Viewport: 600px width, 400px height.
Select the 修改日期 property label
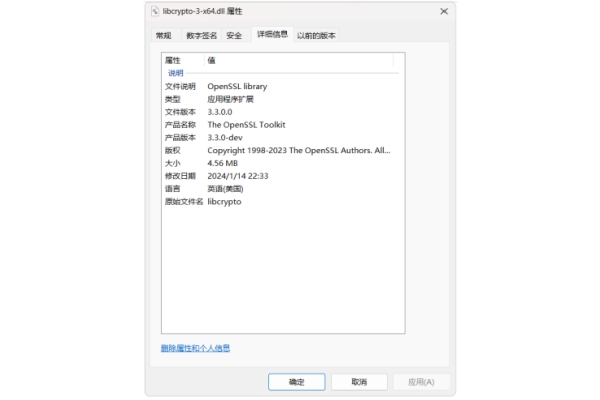click(180, 176)
